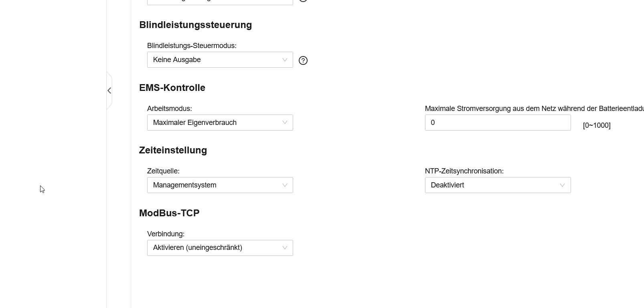This screenshot has width=644, height=308.
Task: Click the Verbindung label text
Action: click(166, 234)
